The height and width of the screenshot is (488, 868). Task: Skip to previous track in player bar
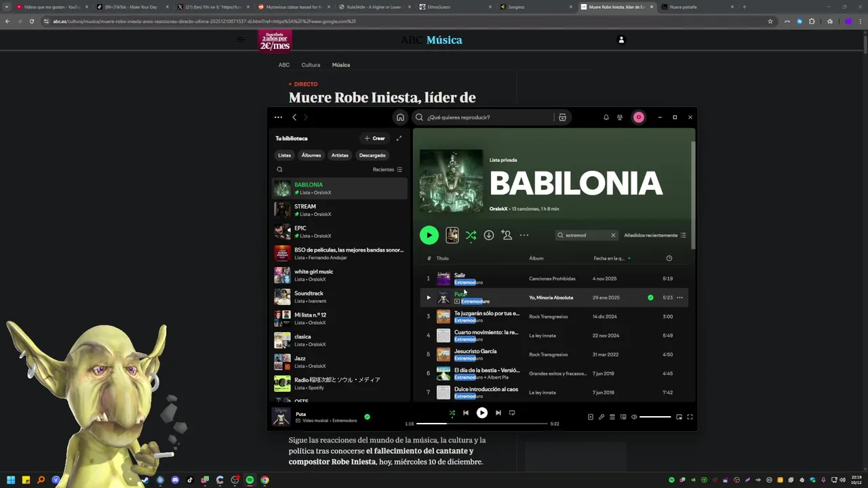pyautogui.click(x=465, y=413)
